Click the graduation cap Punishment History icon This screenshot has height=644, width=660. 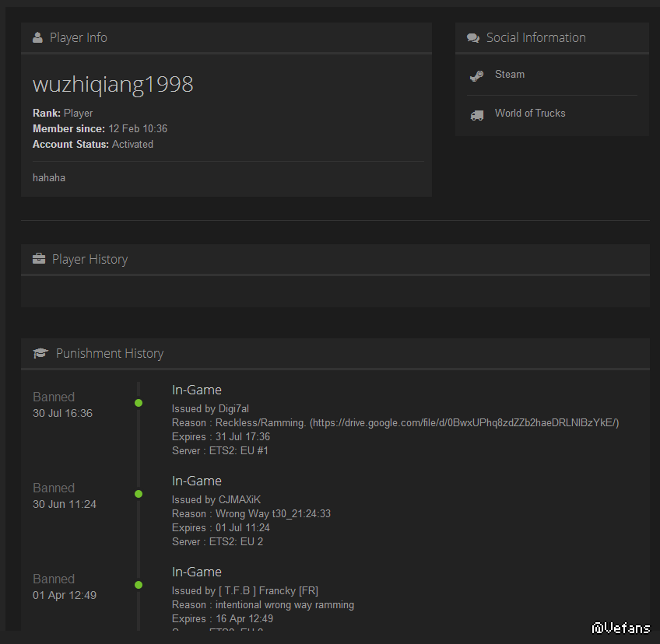point(40,353)
